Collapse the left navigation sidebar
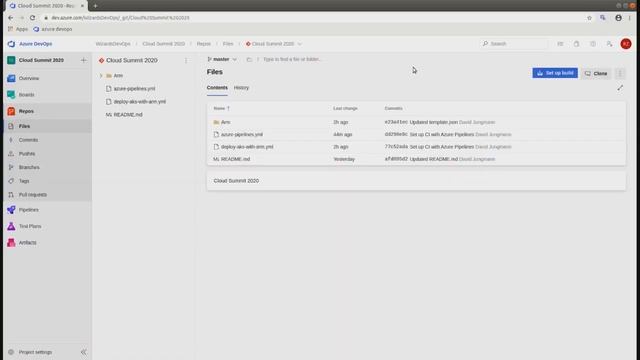This screenshot has height=360, width=640. click(84, 352)
